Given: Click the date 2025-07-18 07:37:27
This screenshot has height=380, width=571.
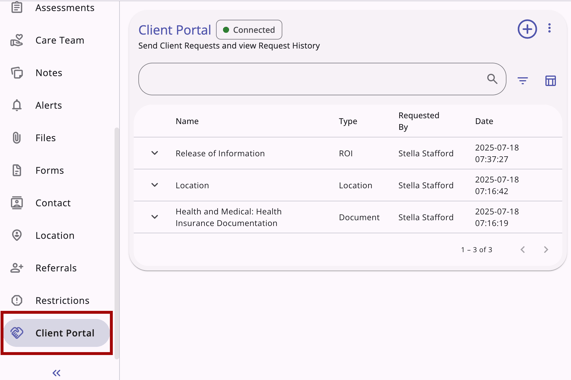Looking at the screenshot, I should (497, 153).
